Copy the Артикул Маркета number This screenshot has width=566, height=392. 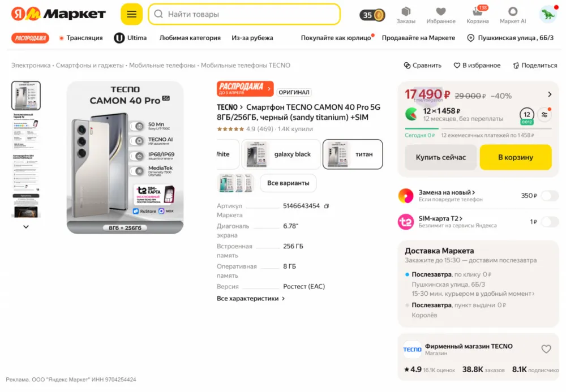[327, 206]
